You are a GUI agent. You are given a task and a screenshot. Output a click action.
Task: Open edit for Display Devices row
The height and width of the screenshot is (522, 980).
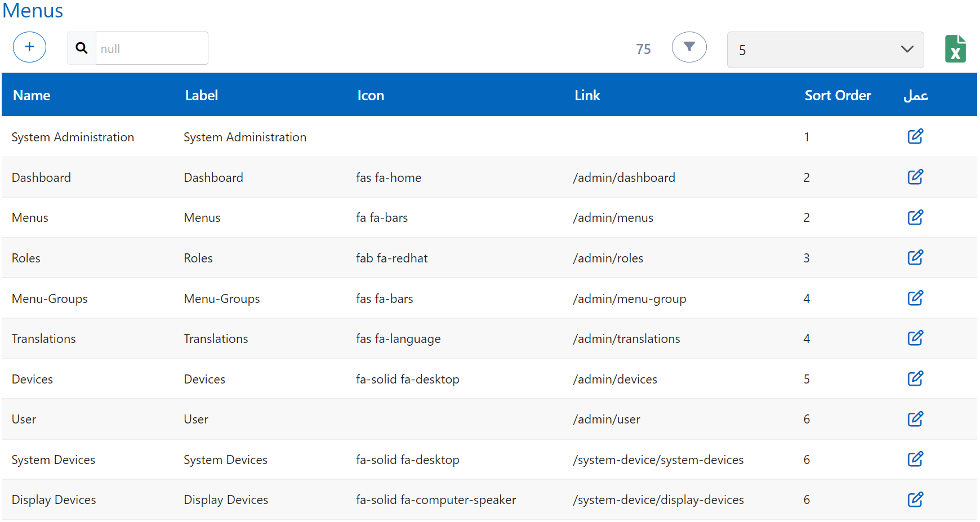pos(915,499)
